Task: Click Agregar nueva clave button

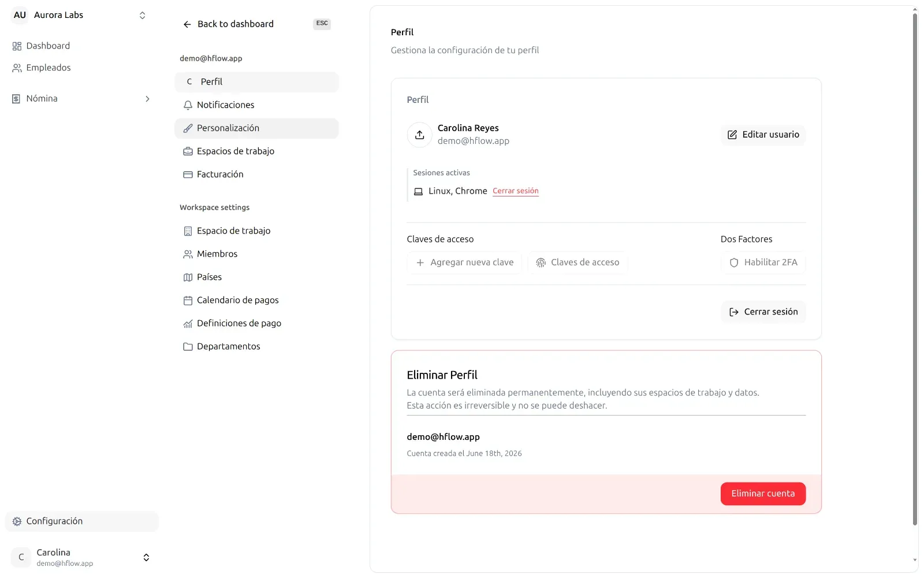Action: point(464,262)
